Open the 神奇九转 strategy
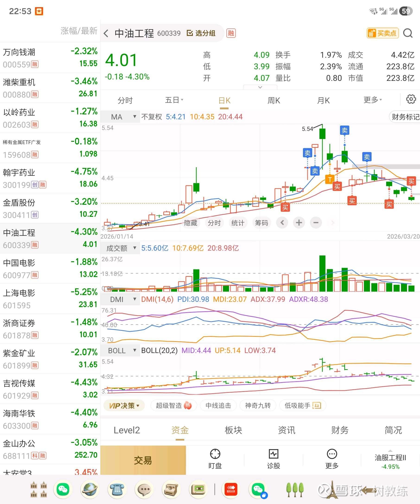Viewport: 420px width, 504px height. coord(258,406)
